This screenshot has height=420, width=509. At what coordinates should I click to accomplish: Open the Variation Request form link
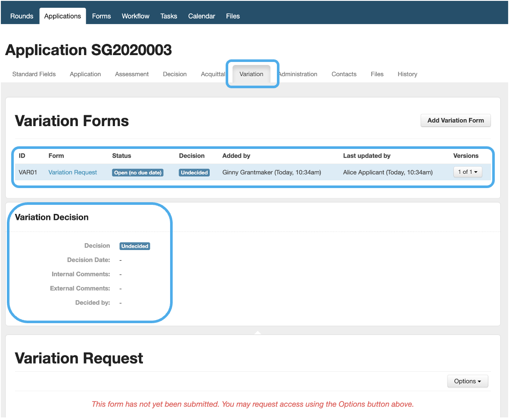[73, 172]
